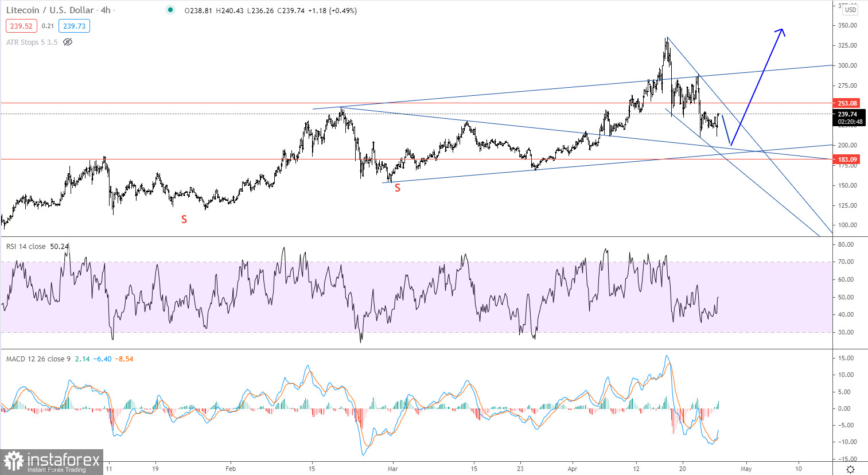Image resolution: width=868 pixels, height=475 pixels.
Task: Click the change value +1.18 (+0.49%)
Action: coord(332,10)
